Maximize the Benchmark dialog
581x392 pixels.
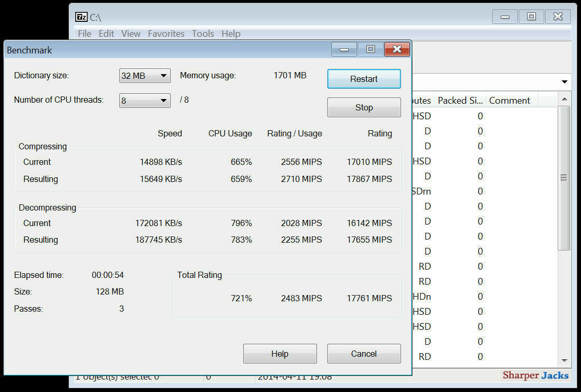point(370,49)
